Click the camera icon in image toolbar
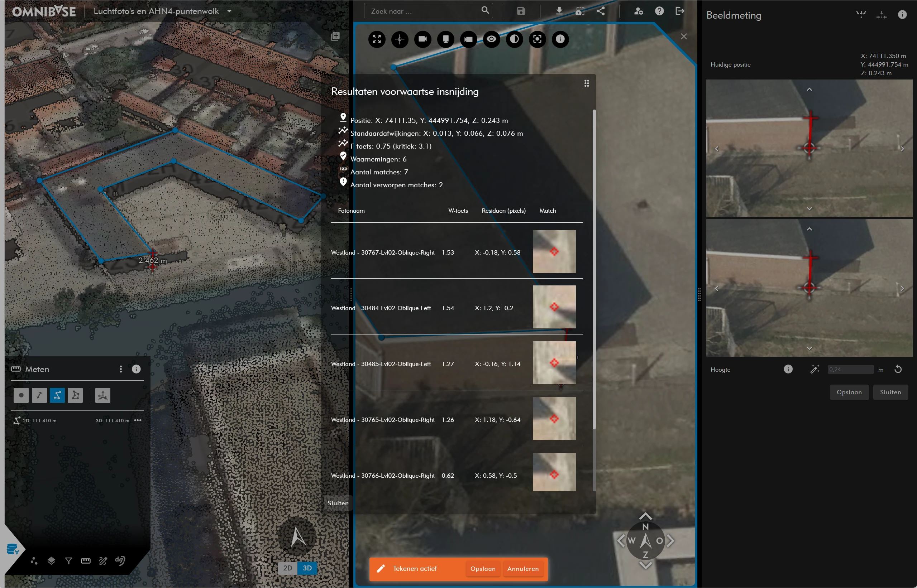Image resolution: width=917 pixels, height=588 pixels. pyautogui.click(x=422, y=39)
